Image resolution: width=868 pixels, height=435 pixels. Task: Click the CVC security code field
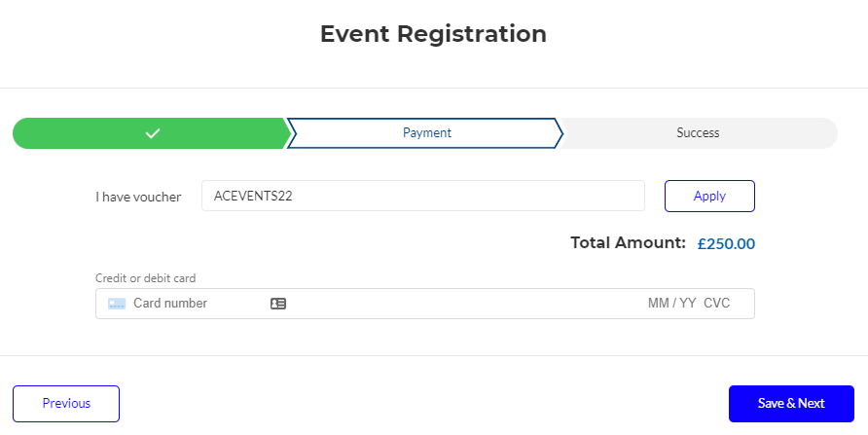click(x=717, y=304)
